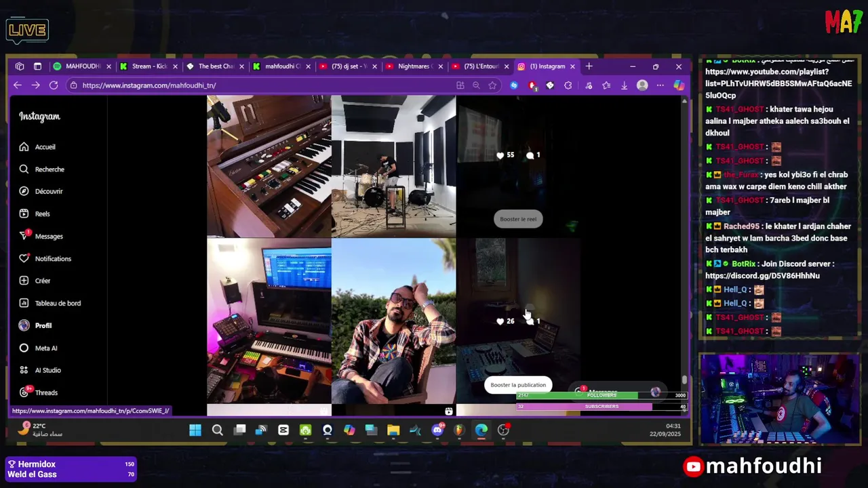Open Recherche search in Instagram sidebar
The image size is (868, 488).
pyautogui.click(x=41, y=169)
